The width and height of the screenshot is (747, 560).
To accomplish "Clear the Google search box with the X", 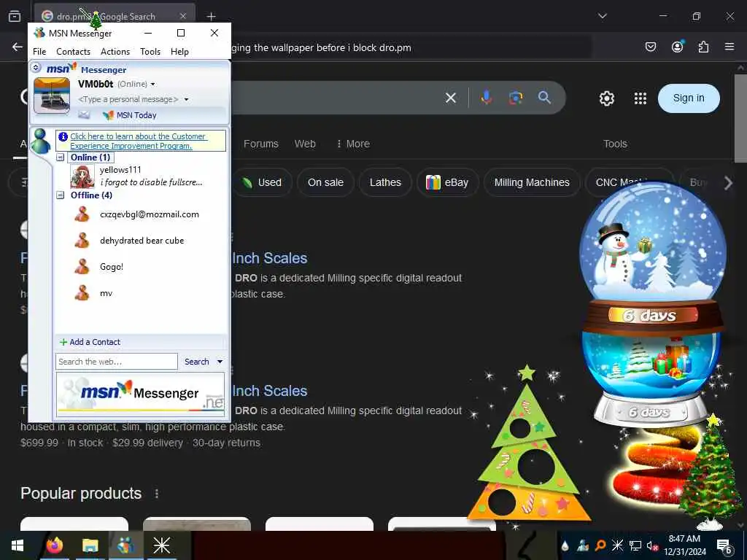I will (451, 98).
